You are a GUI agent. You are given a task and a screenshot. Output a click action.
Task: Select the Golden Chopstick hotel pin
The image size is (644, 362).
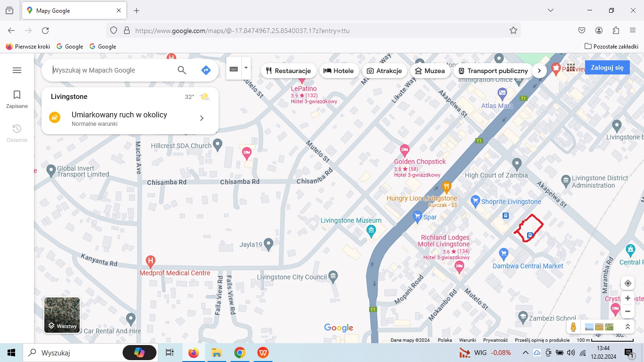click(405, 151)
